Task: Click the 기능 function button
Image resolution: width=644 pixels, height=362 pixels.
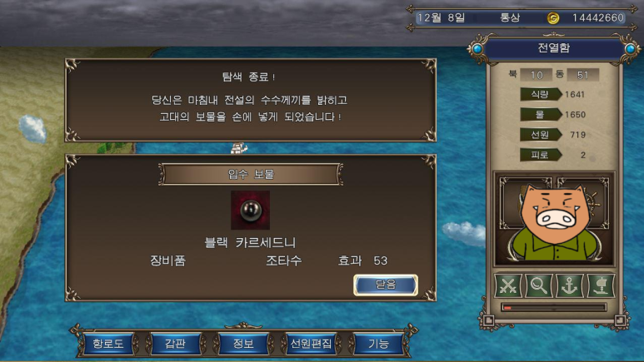Action: point(378,344)
